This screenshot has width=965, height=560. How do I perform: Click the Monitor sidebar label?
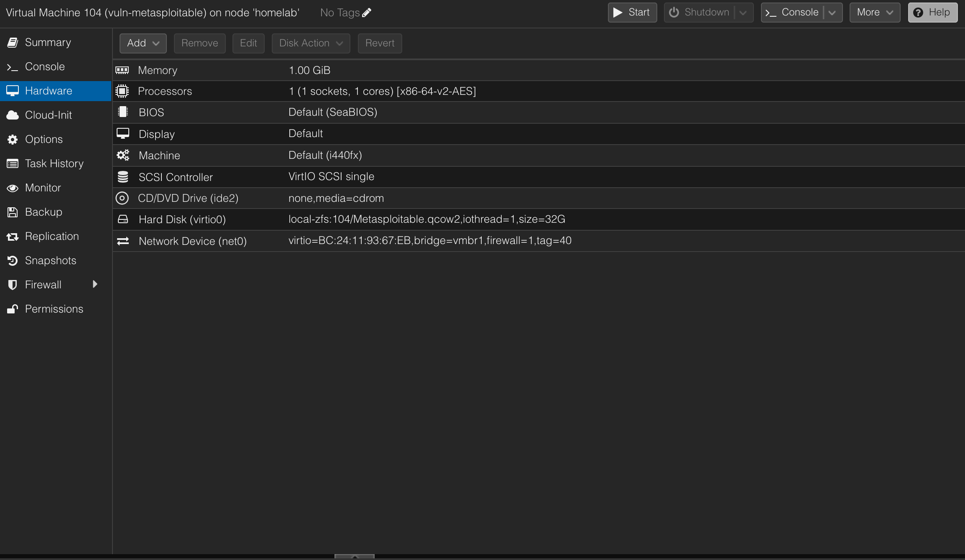tap(43, 188)
